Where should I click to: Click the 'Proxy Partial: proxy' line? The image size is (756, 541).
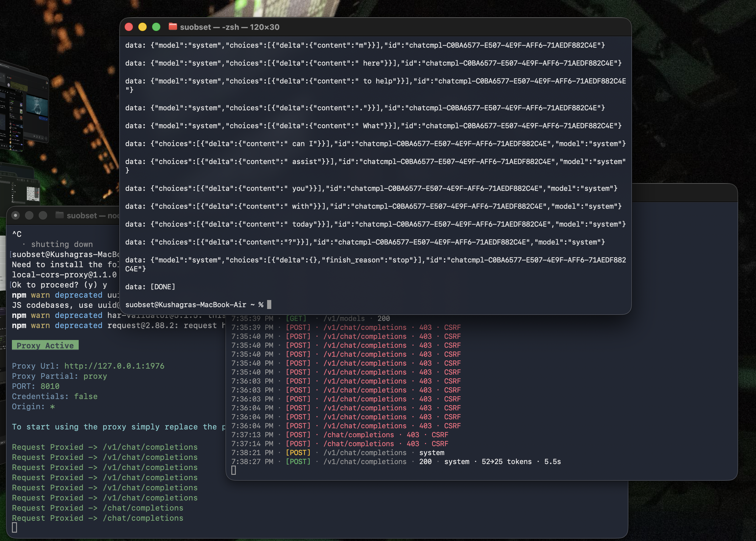[x=60, y=376]
